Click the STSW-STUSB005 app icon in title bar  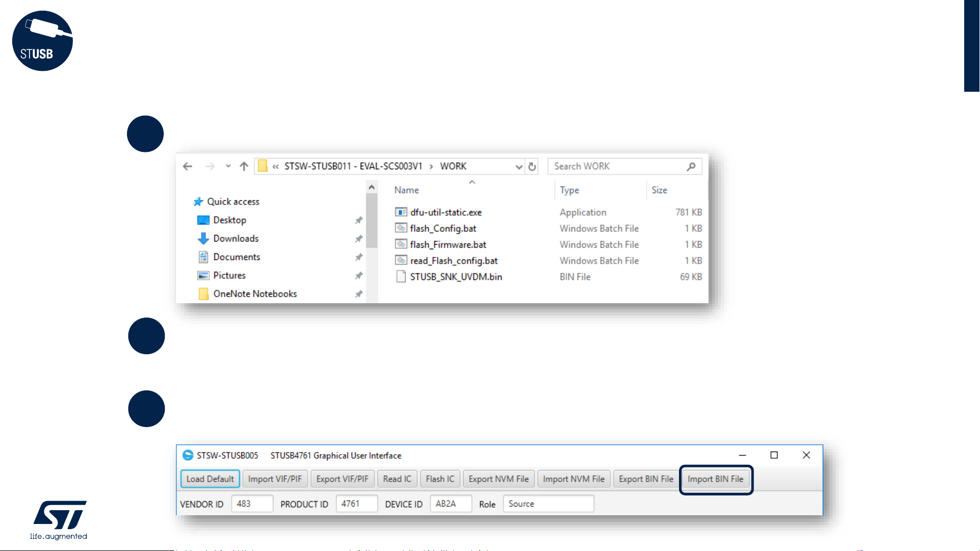188,455
